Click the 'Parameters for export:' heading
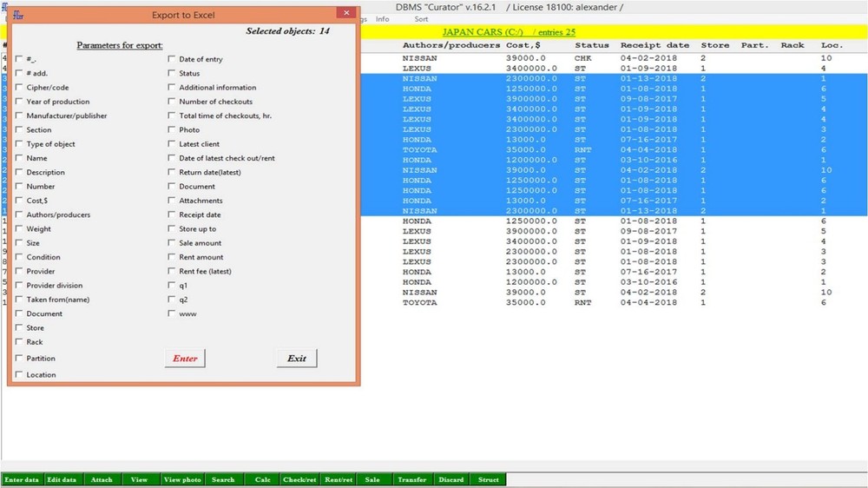Viewport: 868px width, 488px height. 120,45
